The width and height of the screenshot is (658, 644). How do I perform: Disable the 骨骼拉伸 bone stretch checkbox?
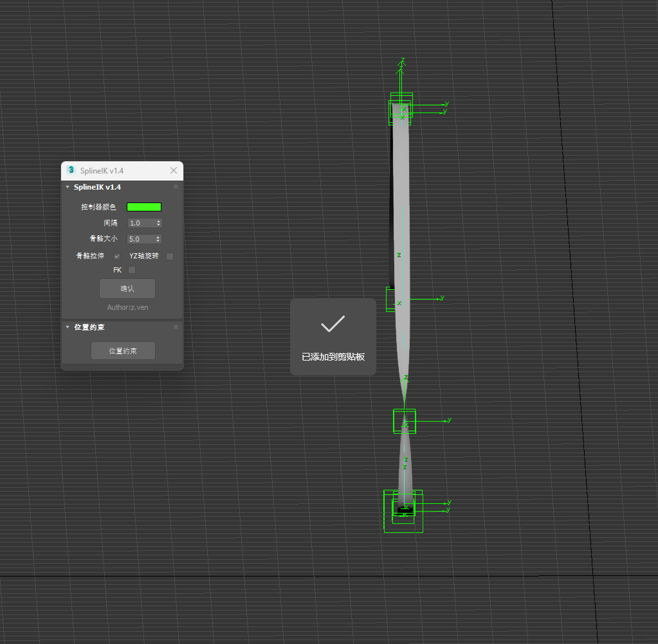[117, 256]
